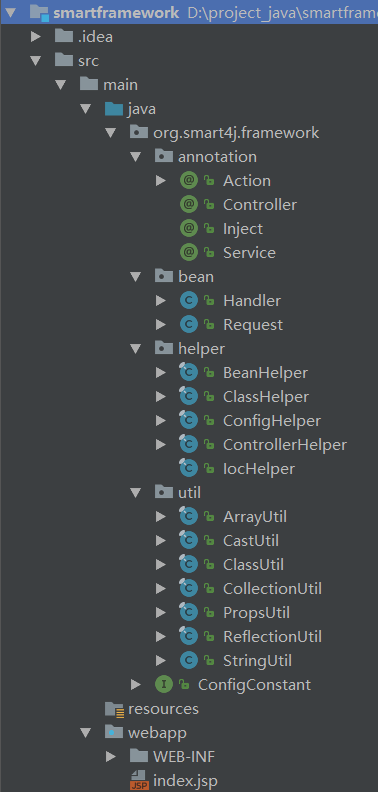The image size is (378, 792).
Task: Expand the WEB-INF folder
Action: [111, 757]
